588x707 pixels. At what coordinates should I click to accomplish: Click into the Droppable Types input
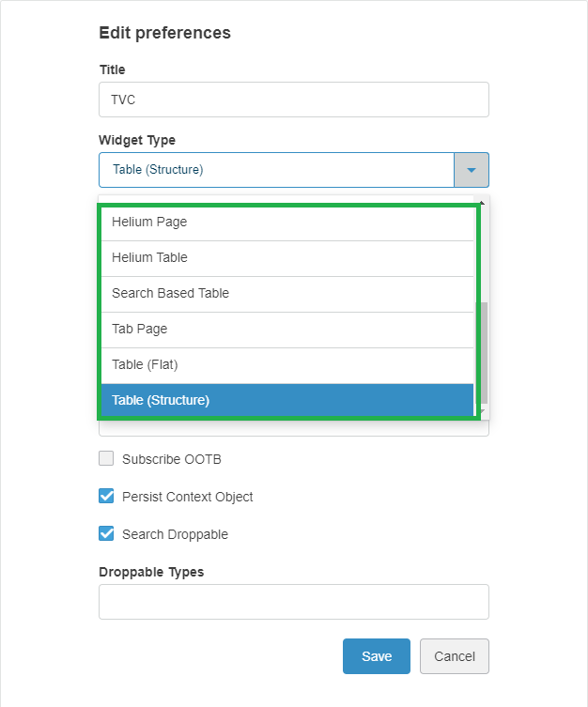click(293, 602)
